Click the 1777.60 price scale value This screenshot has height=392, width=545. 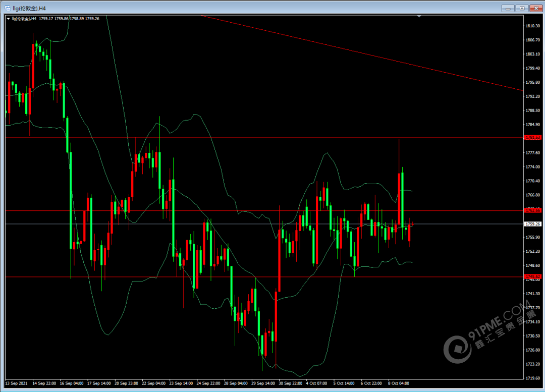(x=533, y=152)
